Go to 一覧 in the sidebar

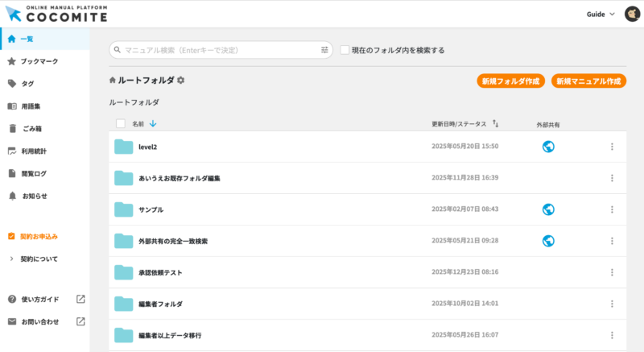45,39
